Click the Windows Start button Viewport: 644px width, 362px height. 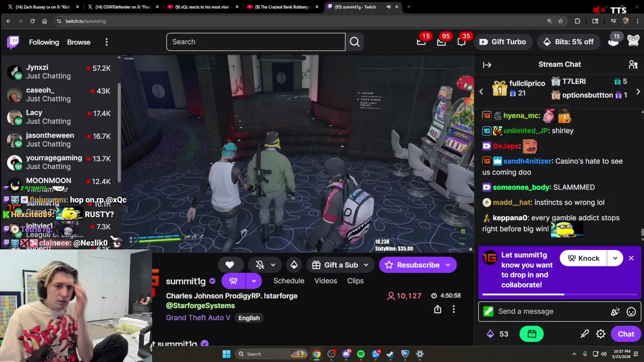point(226,354)
